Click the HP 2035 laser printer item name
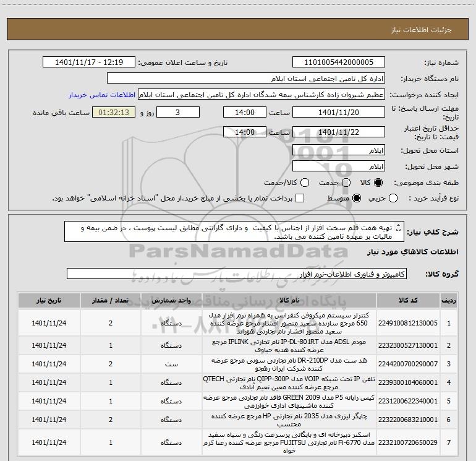This screenshot has width=476, height=461. tap(289, 420)
